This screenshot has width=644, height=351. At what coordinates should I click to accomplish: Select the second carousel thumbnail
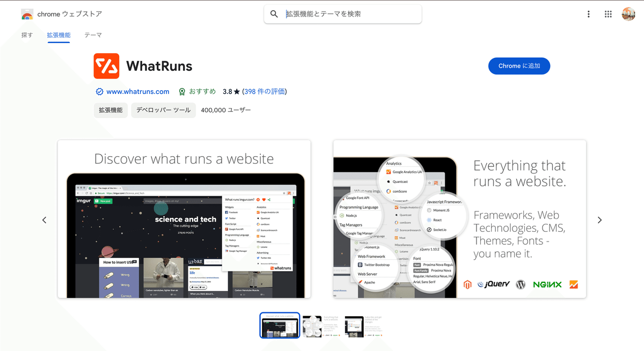322,325
